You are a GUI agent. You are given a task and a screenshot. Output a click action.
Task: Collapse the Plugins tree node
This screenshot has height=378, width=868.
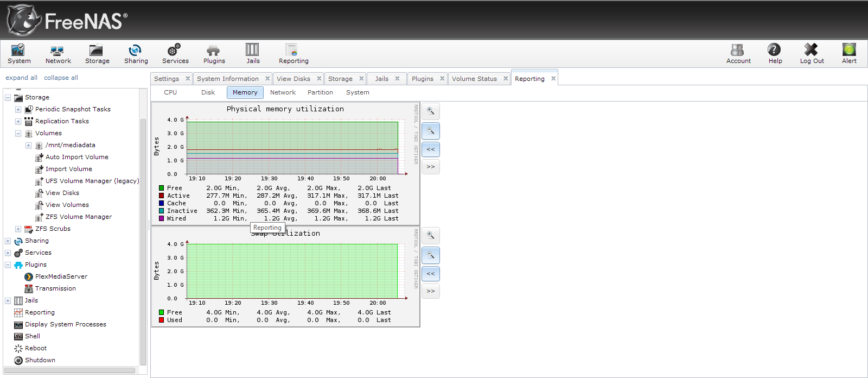(x=8, y=265)
